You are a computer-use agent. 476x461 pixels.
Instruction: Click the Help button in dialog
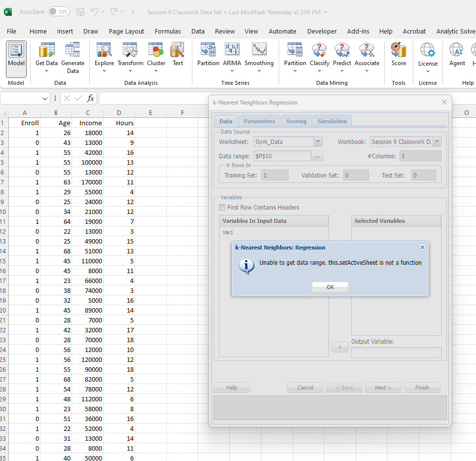click(x=232, y=388)
